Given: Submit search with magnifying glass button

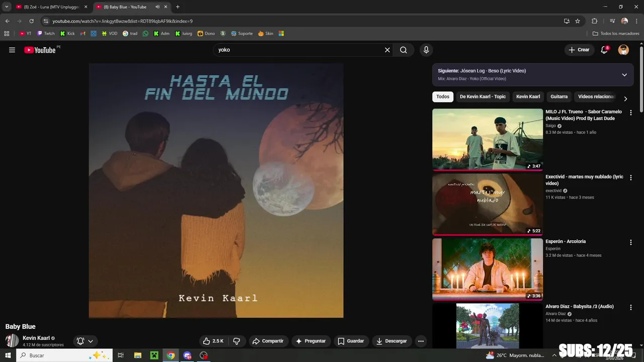Looking at the screenshot, I should point(404,50).
